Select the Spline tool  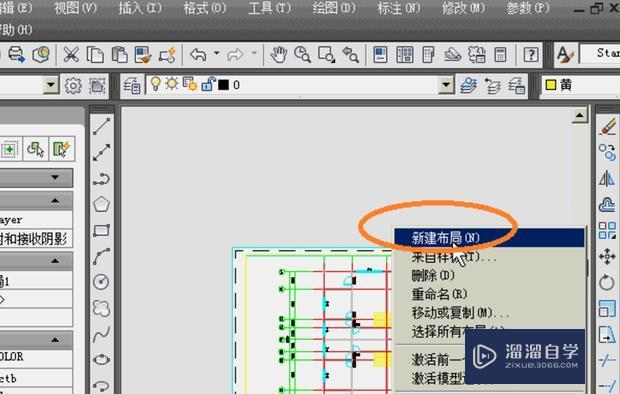point(102,334)
